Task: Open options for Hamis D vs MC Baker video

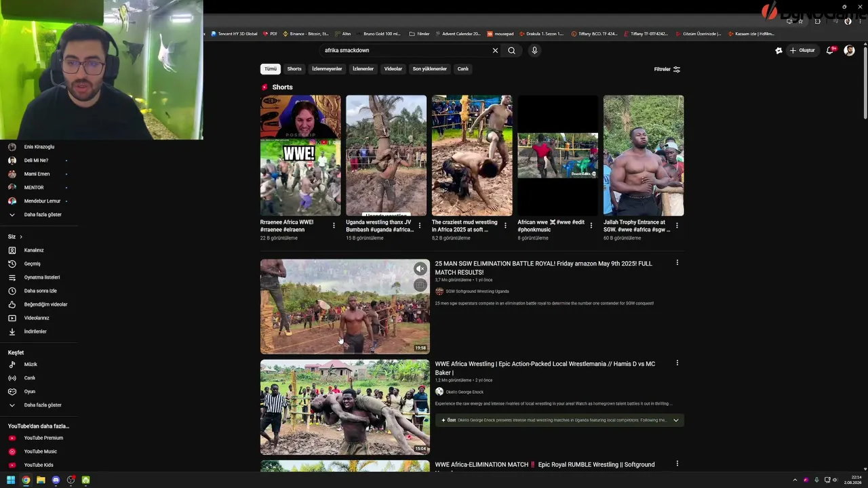Action: 677,363
